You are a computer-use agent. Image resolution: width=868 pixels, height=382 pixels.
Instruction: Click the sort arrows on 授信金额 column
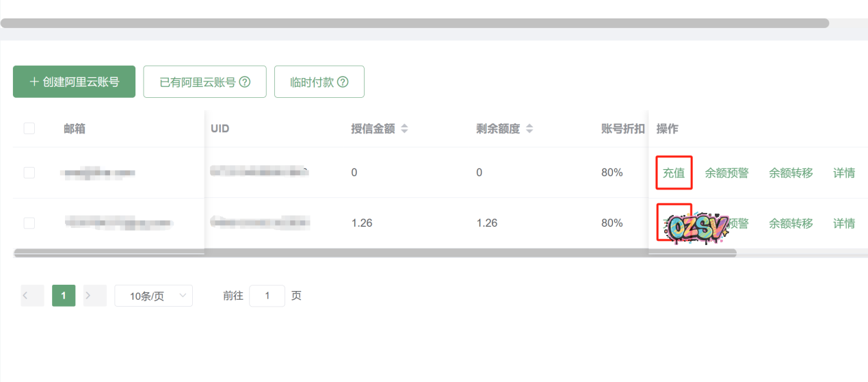(404, 129)
